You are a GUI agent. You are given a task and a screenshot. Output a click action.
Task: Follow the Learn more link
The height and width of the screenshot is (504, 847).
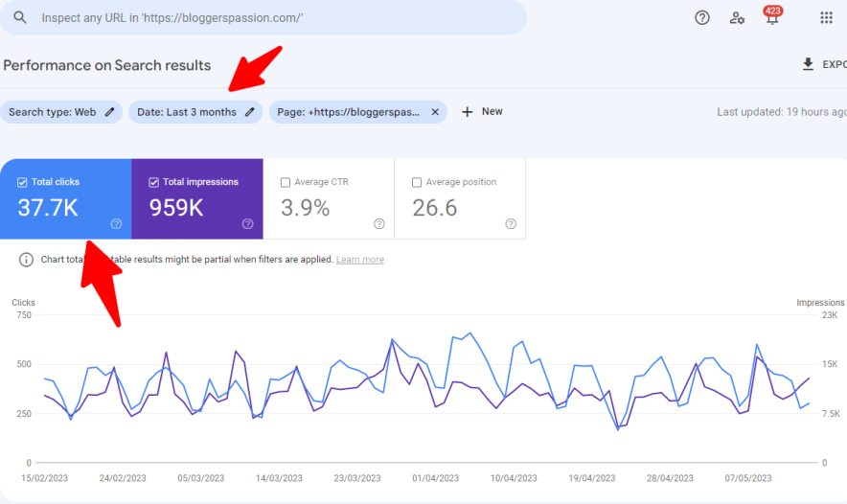tap(359, 260)
